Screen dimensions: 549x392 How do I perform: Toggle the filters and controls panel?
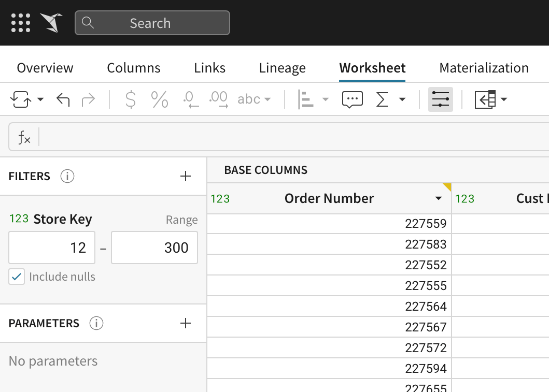(441, 99)
